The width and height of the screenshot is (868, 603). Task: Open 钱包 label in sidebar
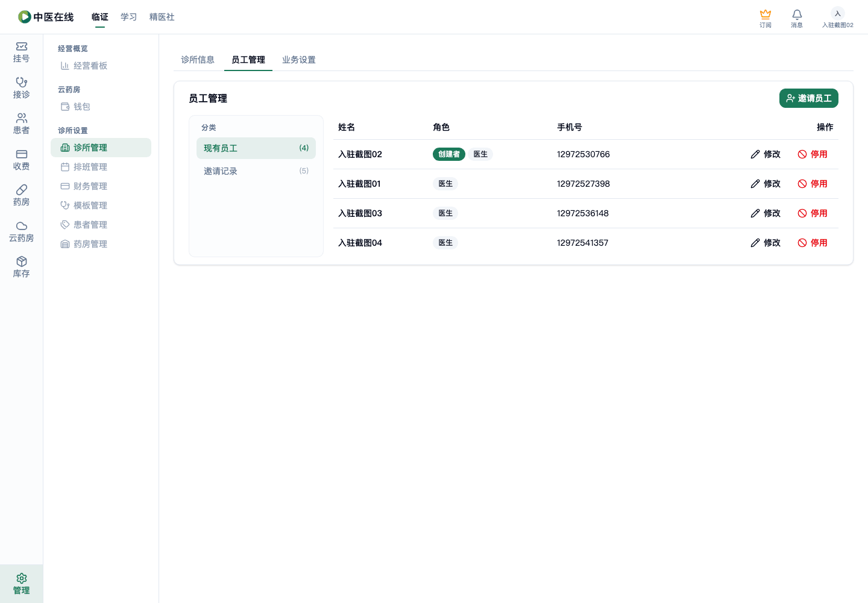(x=82, y=107)
